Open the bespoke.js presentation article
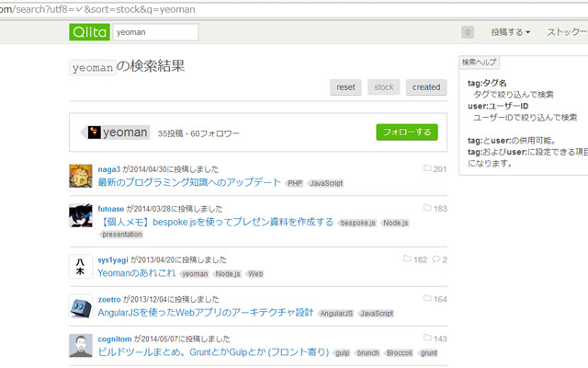The height and width of the screenshot is (368, 588). pyautogui.click(x=216, y=223)
